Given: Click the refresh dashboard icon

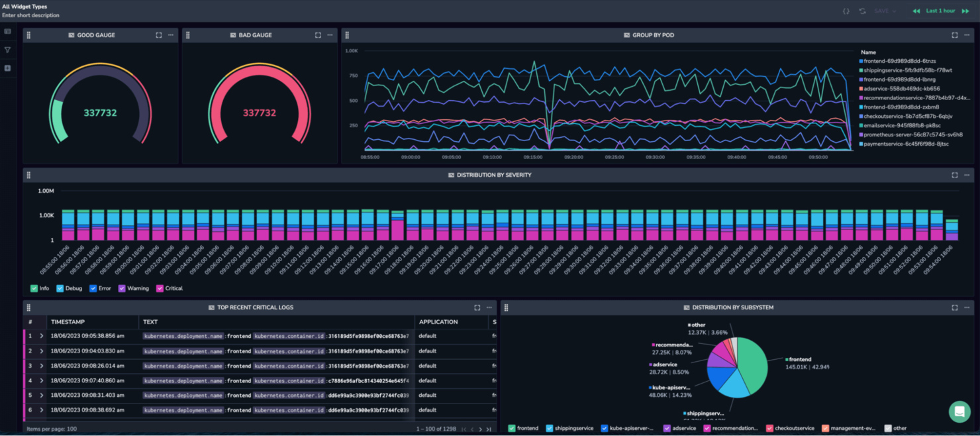Looking at the screenshot, I should [x=863, y=11].
